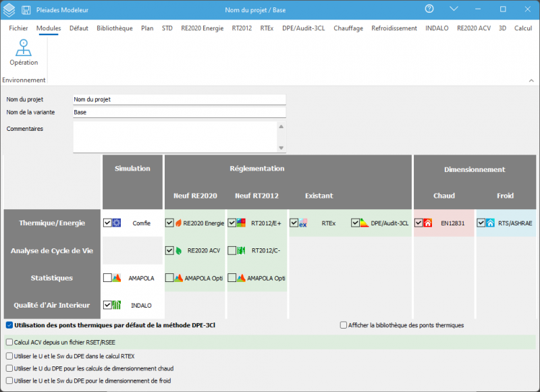The width and height of the screenshot is (540, 392).
Task: Click Commentaires scrollbar down arrow
Action: 281,148
